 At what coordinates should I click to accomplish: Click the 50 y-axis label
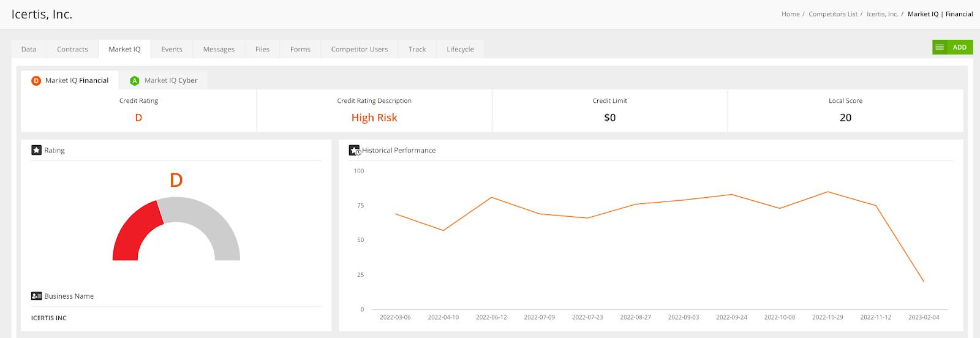coord(361,240)
